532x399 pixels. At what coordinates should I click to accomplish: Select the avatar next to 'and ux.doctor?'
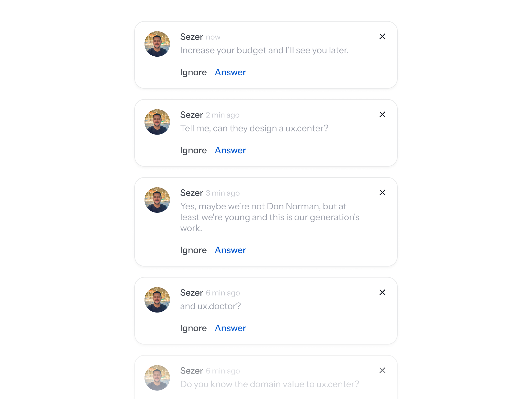click(157, 300)
